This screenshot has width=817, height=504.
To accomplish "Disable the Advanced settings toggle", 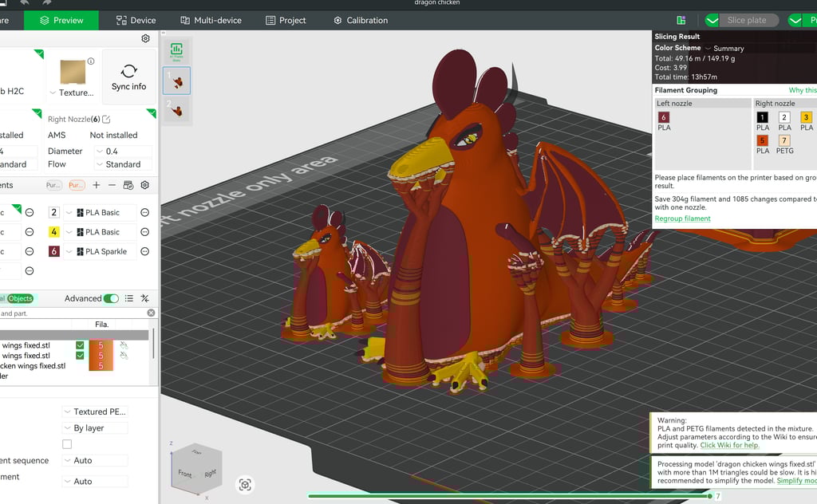I will [x=111, y=298].
